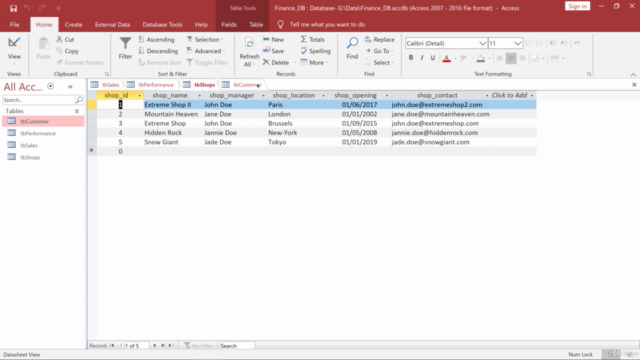
Task: Run the Spelling check
Action: click(x=316, y=51)
